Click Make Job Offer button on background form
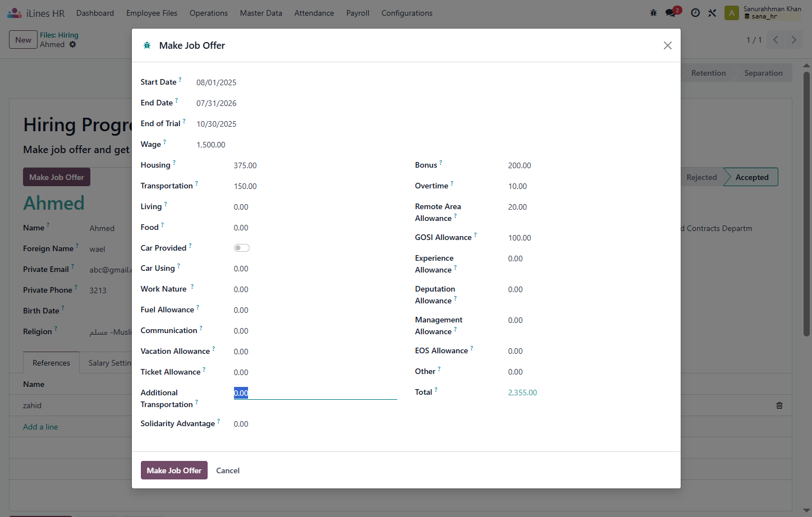The height and width of the screenshot is (517, 812). (x=57, y=177)
